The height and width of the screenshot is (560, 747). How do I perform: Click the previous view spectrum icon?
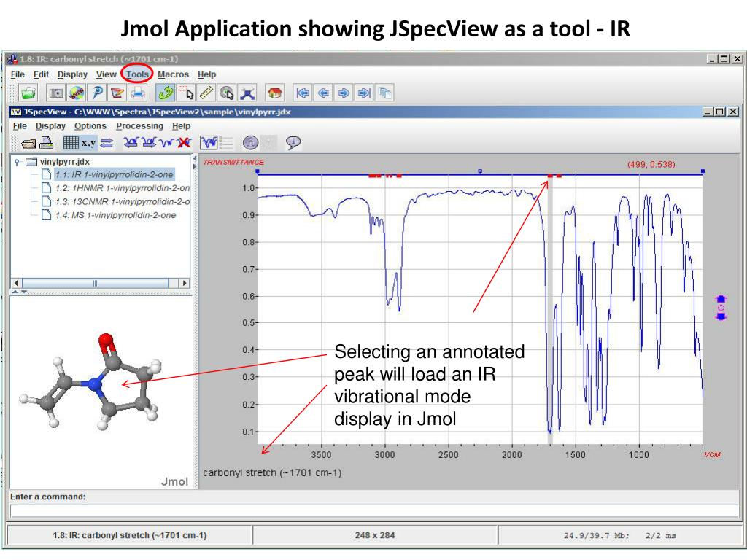131,142
